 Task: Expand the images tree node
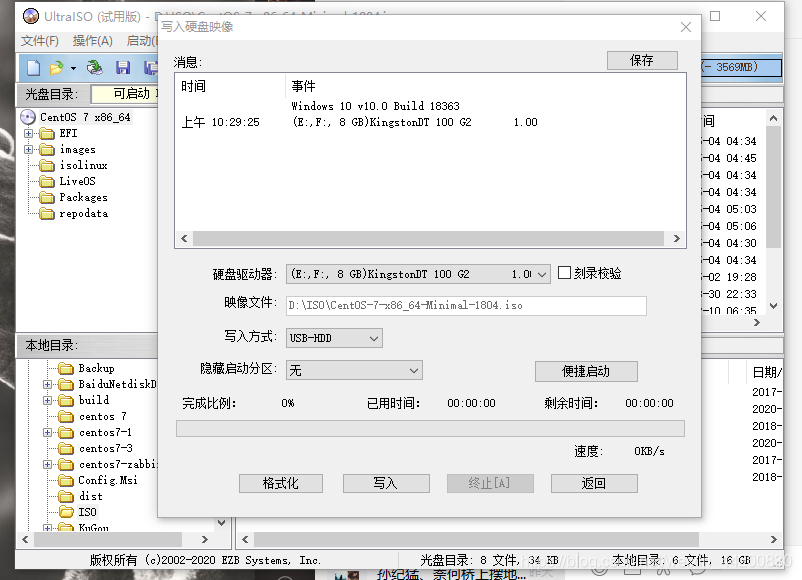[29, 149]
